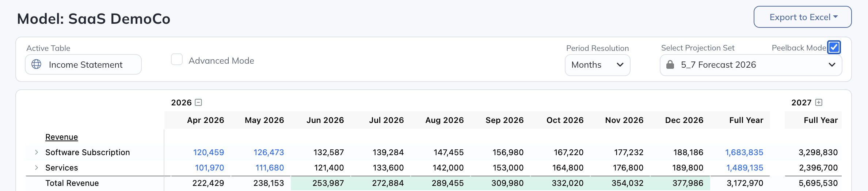
Task: Open the Period Resolution Months dropdown
Action: 597,65
